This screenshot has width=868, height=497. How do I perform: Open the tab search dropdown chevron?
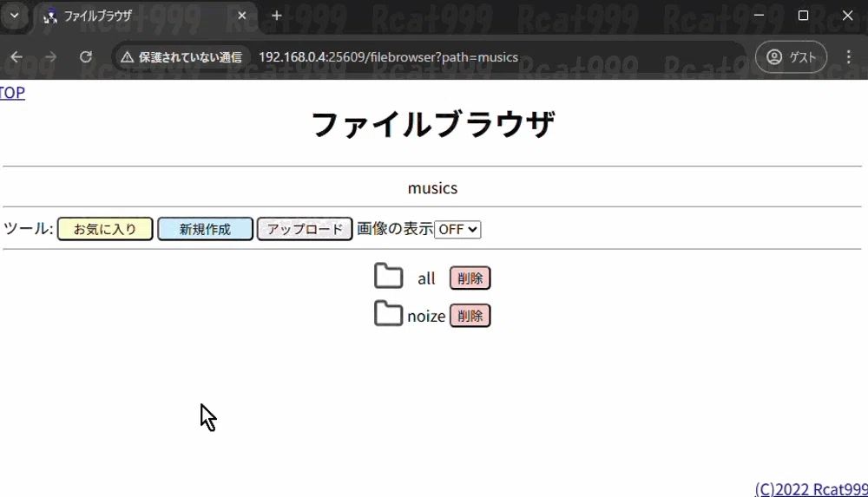tap(15, 16)
